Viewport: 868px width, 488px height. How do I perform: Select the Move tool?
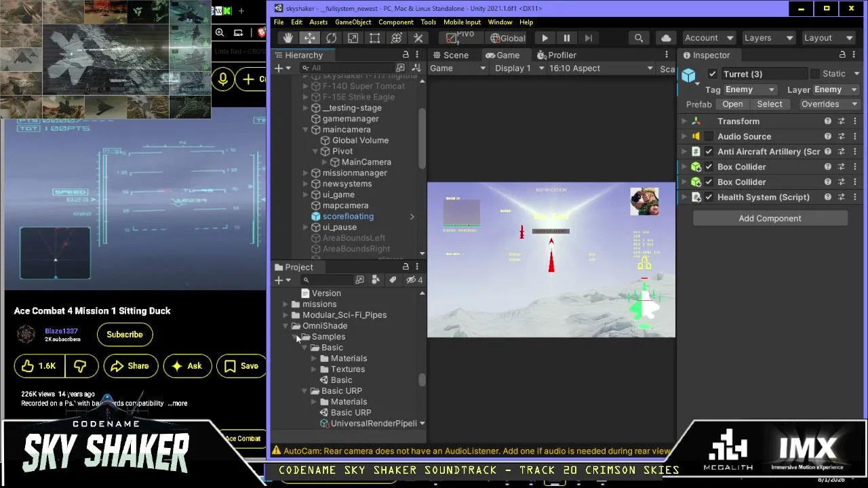(309, 39)
